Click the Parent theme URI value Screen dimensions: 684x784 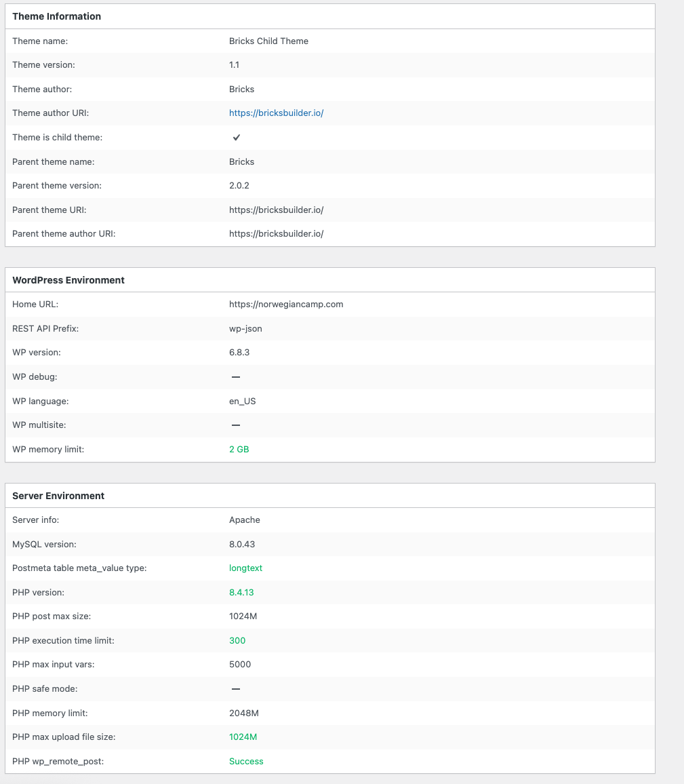click(x=276, y=210)
